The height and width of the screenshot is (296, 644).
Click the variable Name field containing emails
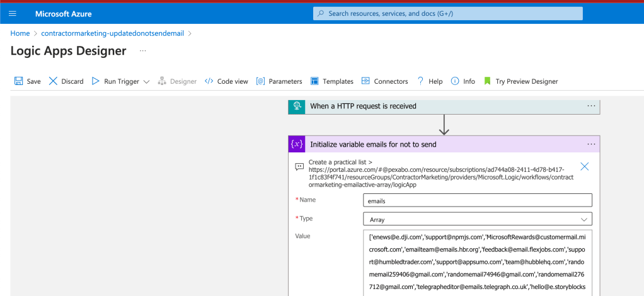pos(478,200)
